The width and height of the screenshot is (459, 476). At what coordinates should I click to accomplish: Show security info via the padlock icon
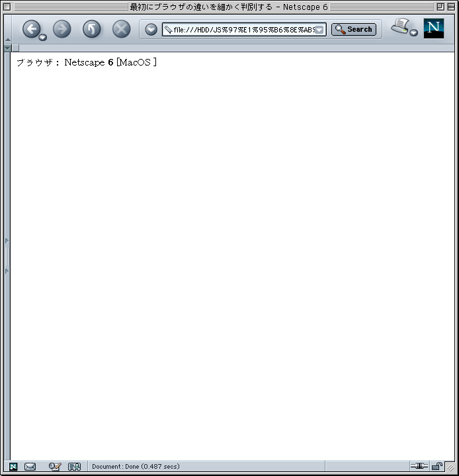click(437, 466)
